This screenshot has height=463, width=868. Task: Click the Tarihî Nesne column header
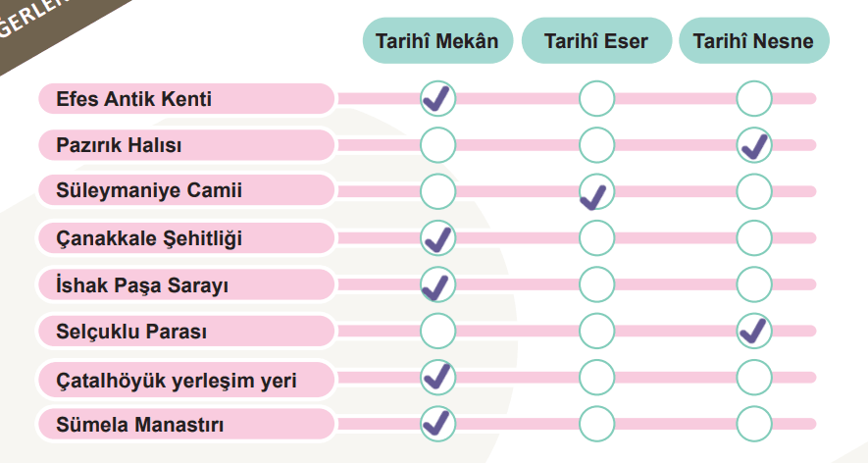click(753, 42)
